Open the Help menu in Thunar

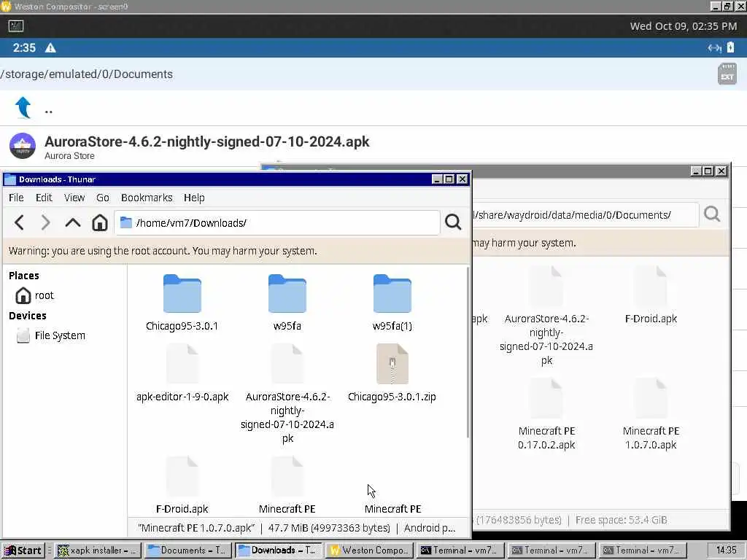(x=194, y=198)
